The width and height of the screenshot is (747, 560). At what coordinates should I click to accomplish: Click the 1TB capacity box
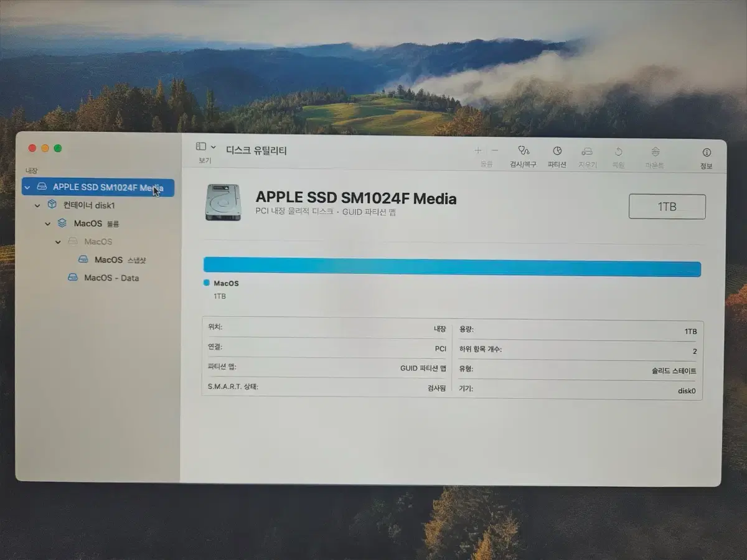click(x=667, y=207)
